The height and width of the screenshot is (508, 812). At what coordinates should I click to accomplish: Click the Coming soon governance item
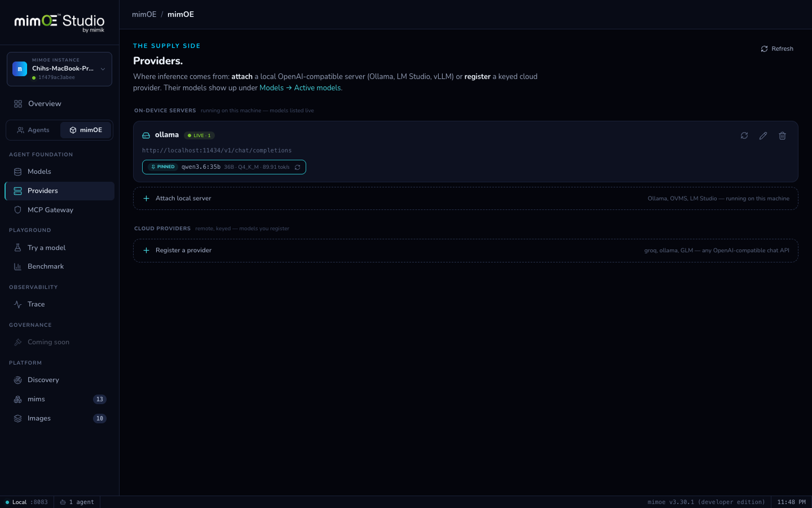[x=59, y=342]
